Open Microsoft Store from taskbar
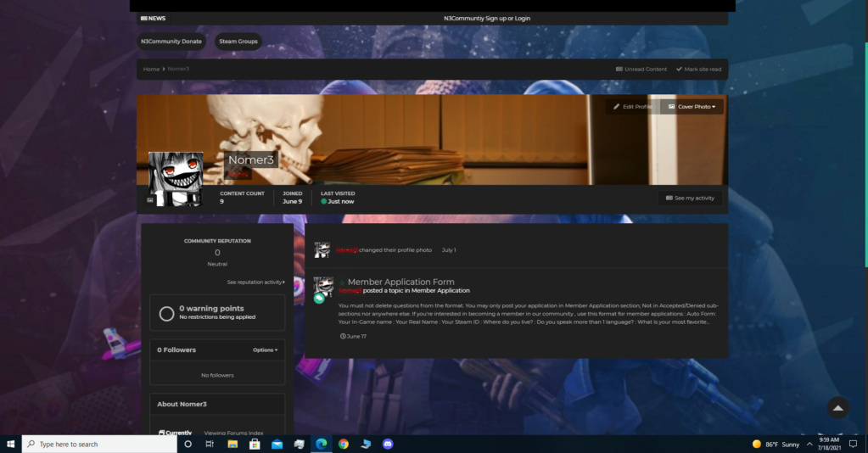This screenshot has width=868, height=453. (x=255, y=444)
